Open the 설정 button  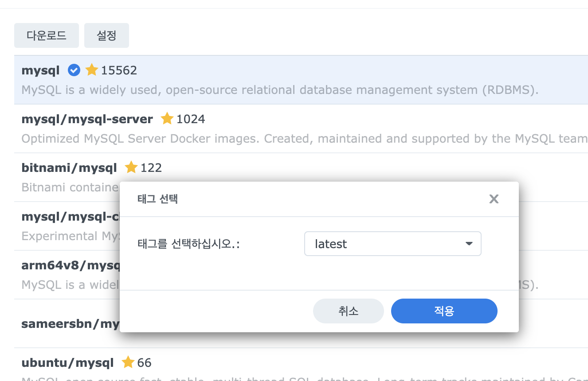point(106,35)
